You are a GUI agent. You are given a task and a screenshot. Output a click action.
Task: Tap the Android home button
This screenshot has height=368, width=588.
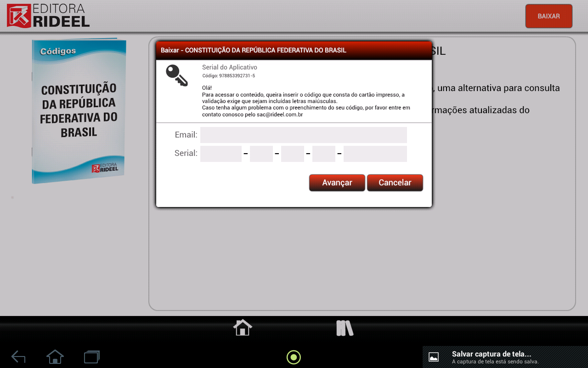click(55, 356)
